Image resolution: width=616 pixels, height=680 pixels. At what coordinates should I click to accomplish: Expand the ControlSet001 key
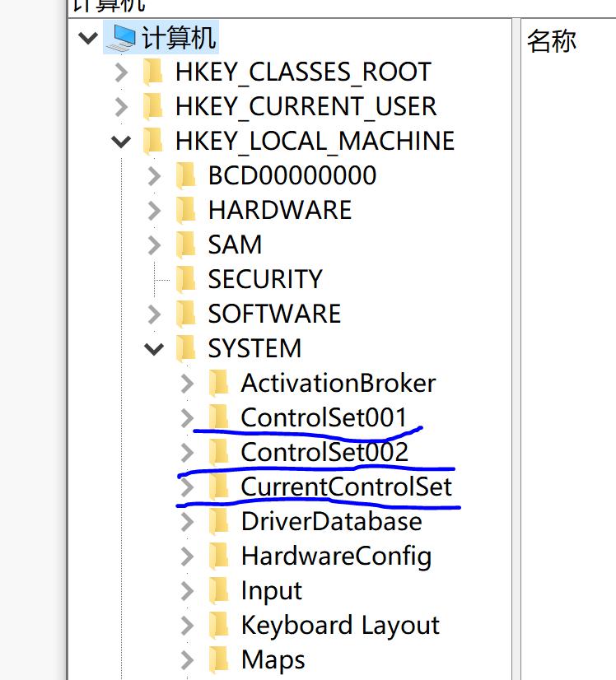[187, 417]
